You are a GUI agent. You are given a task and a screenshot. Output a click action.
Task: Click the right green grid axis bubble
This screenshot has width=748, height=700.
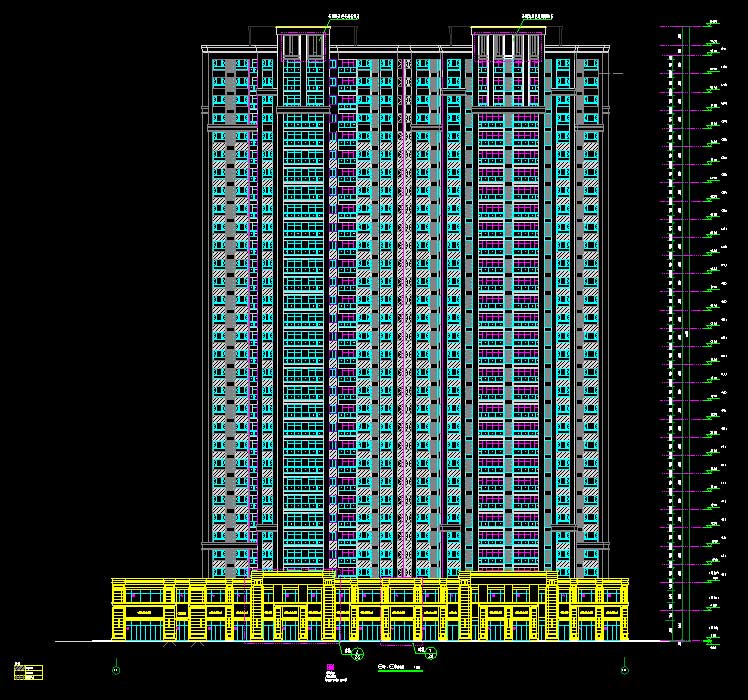(x=624, y=668)
